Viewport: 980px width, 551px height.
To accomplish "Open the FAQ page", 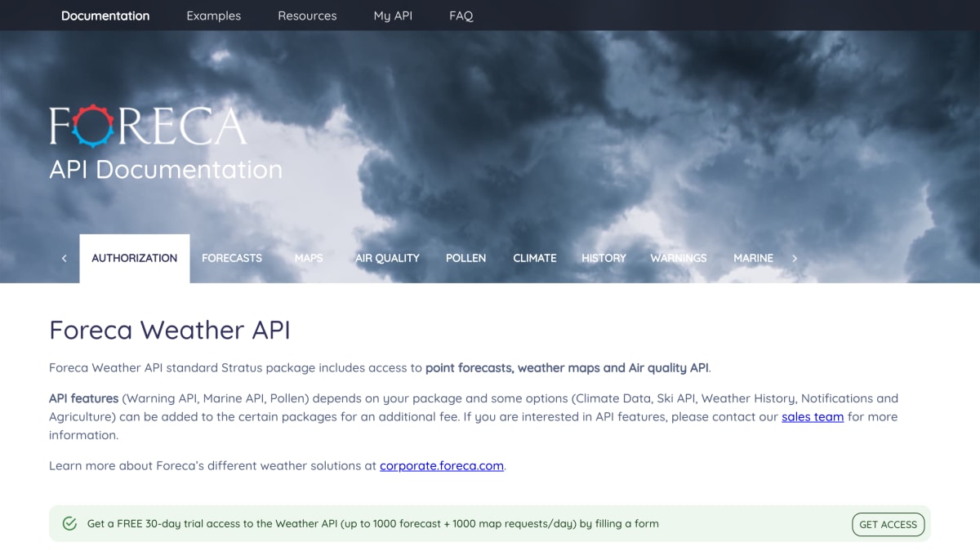I will [461, 16].
